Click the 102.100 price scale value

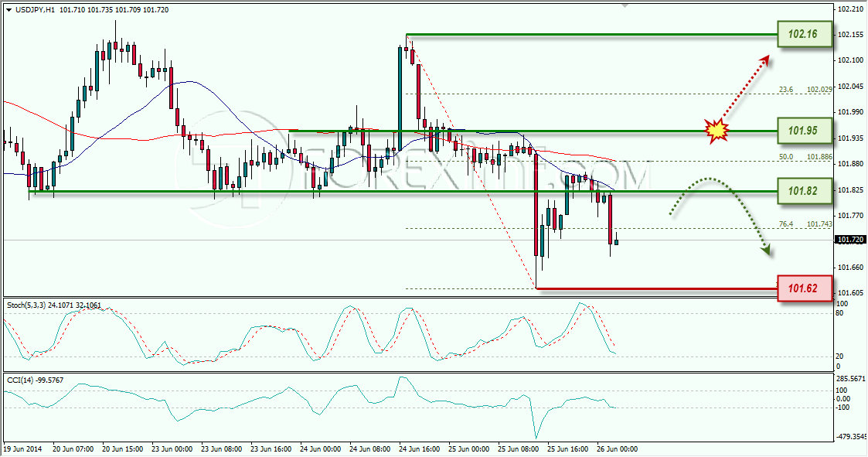point(851,60)
